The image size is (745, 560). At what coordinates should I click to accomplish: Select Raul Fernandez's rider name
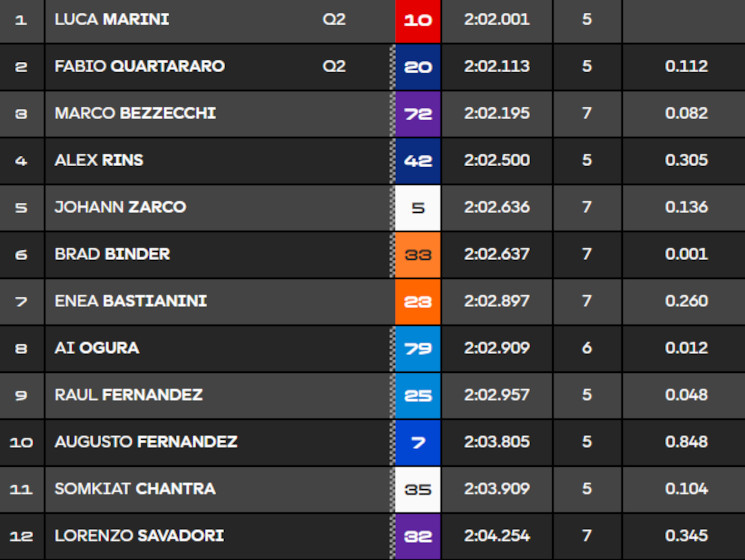tap(128, 395)
